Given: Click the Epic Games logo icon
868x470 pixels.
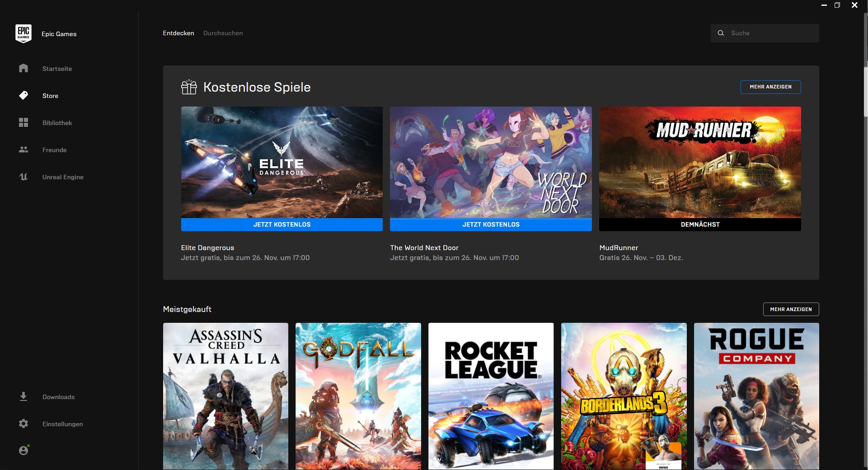Looking at the screenshot, I should (x=23, y=33).
